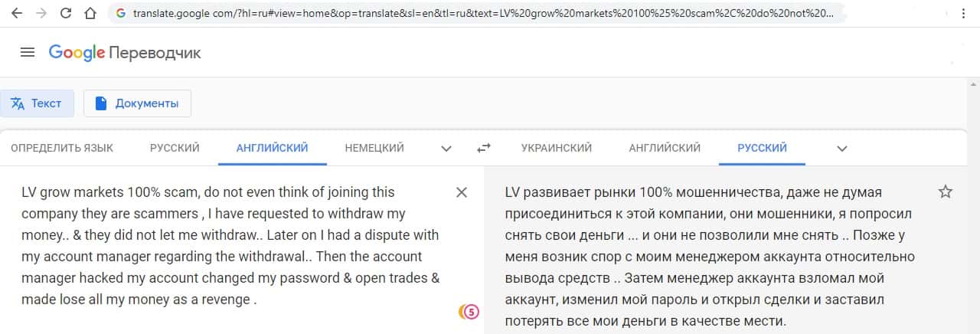Click the Google Переводчик logo

125,52
